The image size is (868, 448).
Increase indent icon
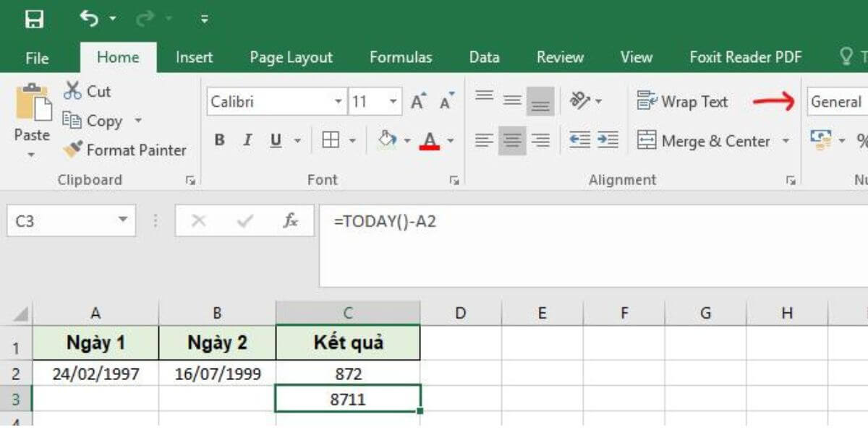608,141
